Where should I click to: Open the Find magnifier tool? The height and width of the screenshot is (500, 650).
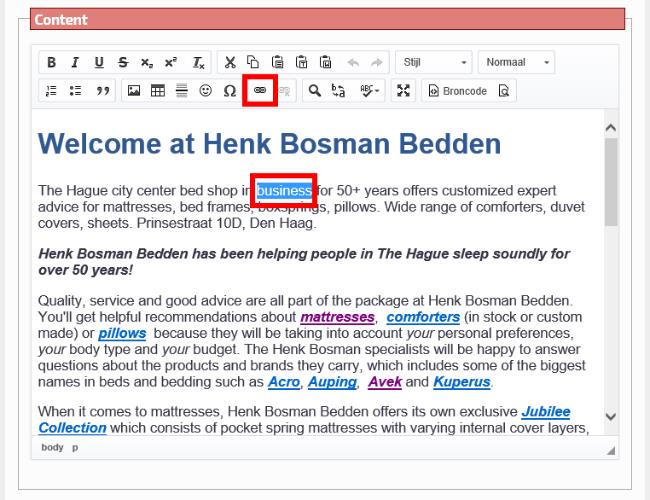(x=315, y=90)
